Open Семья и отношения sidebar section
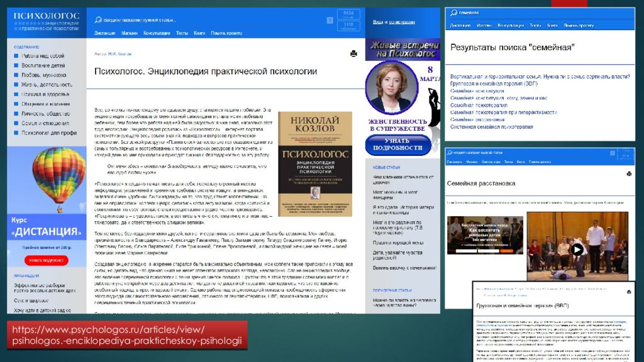This screenshot has height=362, width=644. tap(45, 123)
